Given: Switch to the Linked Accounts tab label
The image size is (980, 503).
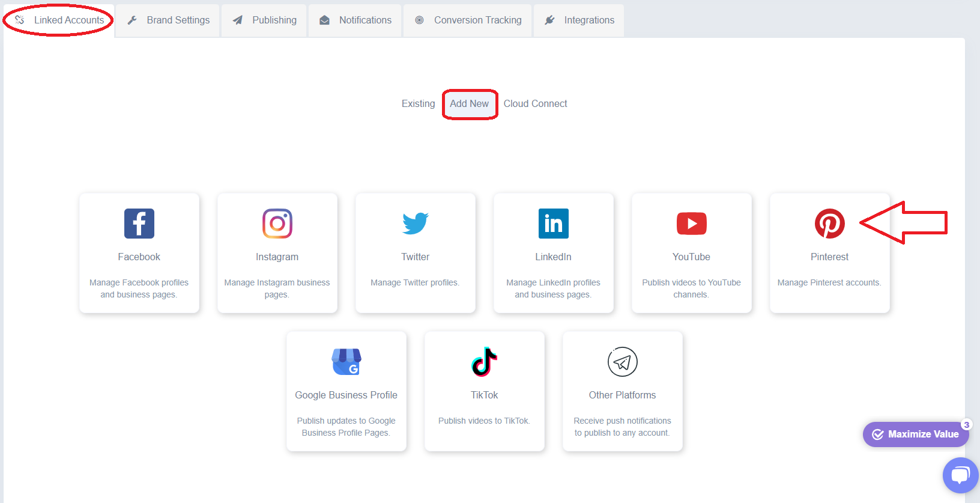Looking at the screenshot, I should (69, 20).
